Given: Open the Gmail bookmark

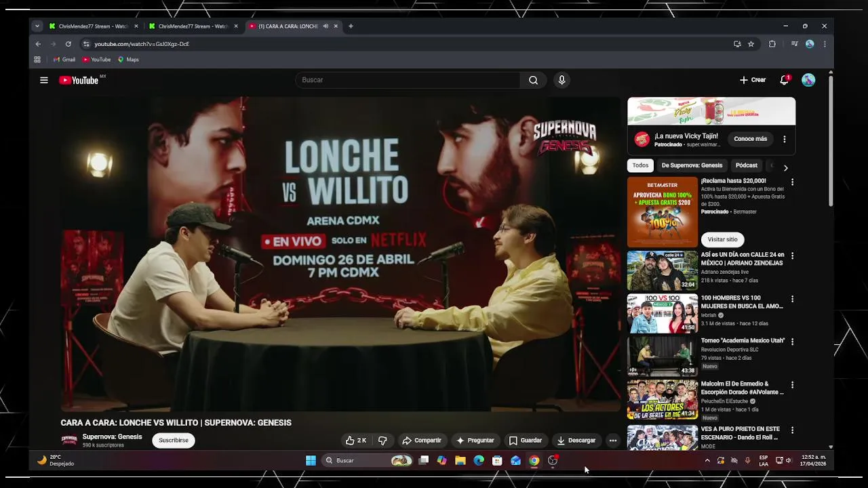Looking at the screenshot, I should point(64,60).
